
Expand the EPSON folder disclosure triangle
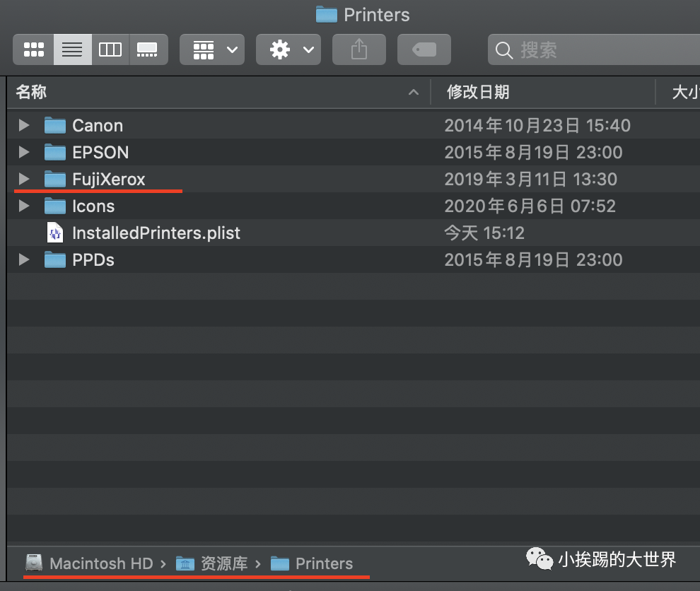(x=24, y=152)
